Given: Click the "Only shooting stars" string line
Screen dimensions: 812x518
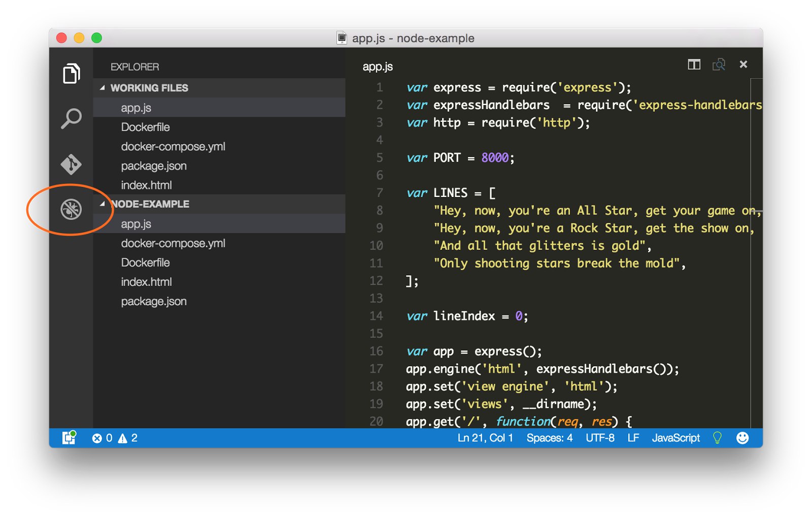Looking at the screenshot, I should point(560,264).
